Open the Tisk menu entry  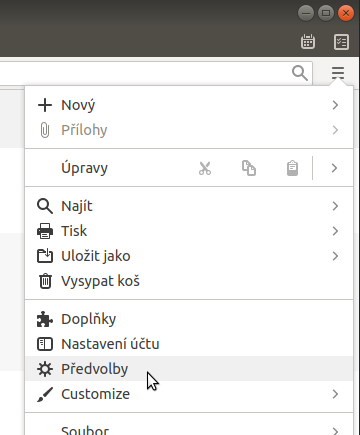pyautogui.click(x=189, y=231)
